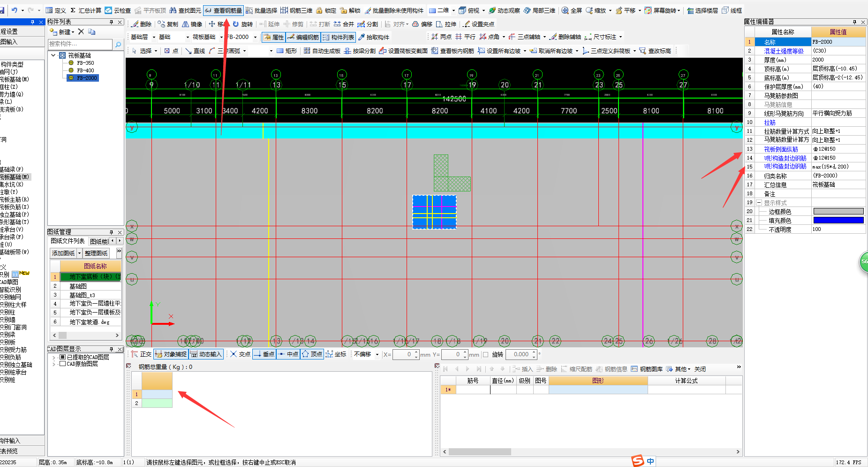The image size is (868, 467).
Task: Click the 直线 (line) draw tool
Action: (x=195, y=51)
